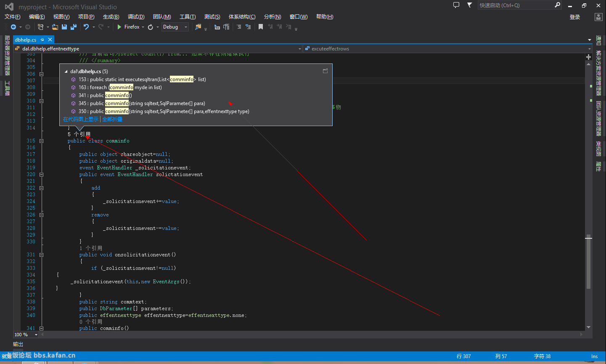Click the browser refresh circular arrow icon
Image resolution: width=606 pixels, height=364 pixels.
(x=151, y=27)
